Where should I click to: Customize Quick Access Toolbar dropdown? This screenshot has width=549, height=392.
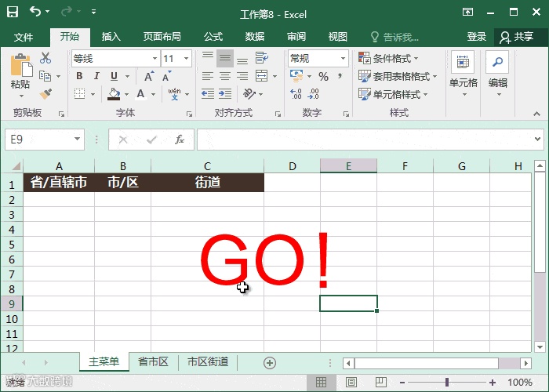[x=93, y=12]
